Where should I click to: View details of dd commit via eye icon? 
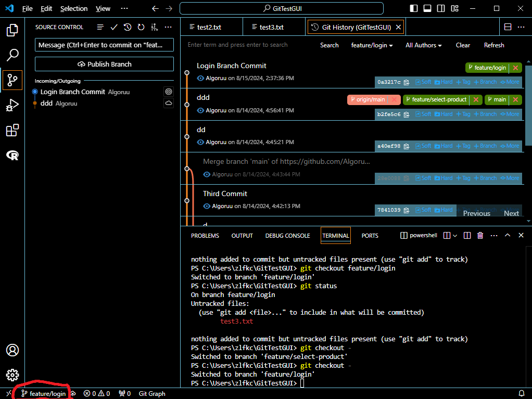[200, 142]
